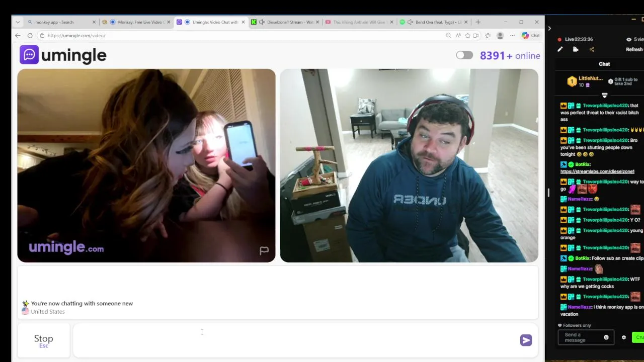Click 8391+ online counter text
This screenshot has width=644, height=362.
click(x=510, y=56)
